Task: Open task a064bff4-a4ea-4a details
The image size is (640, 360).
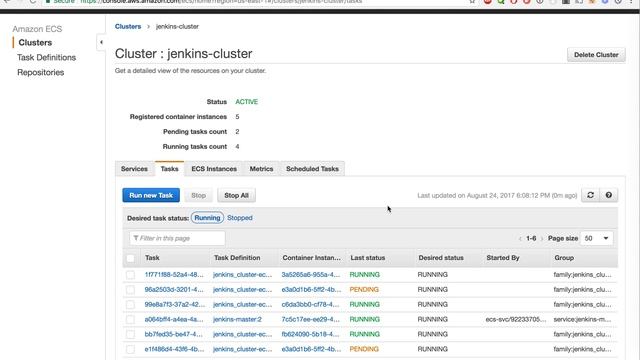Action: [x=174, y=319]
